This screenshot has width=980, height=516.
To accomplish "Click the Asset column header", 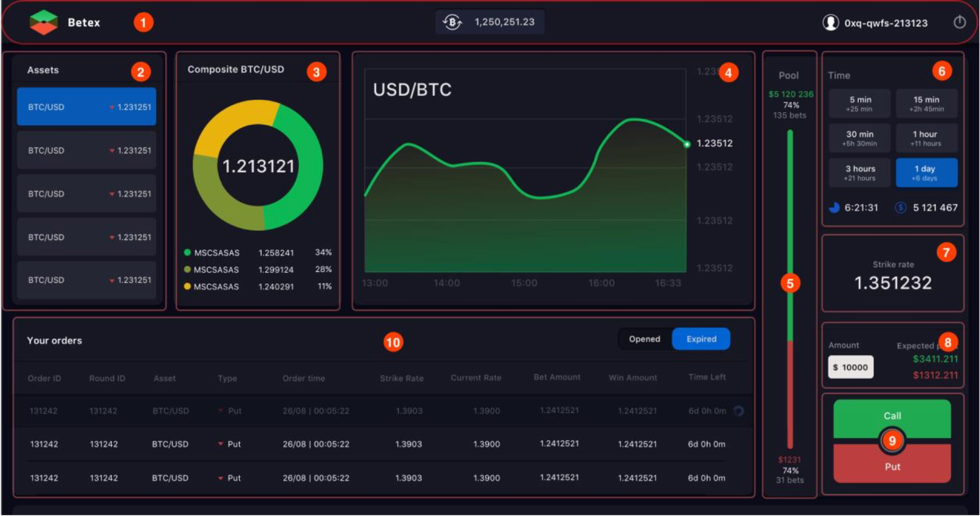I will [x=165, y=378].
